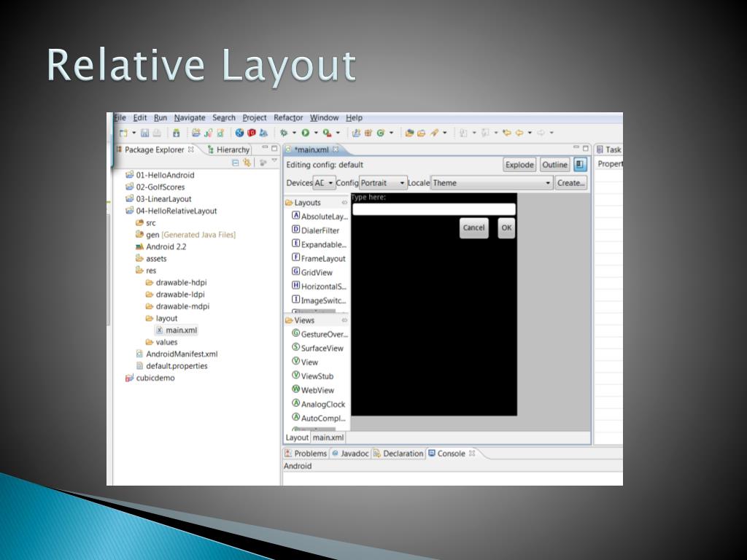
Task: Click the External Tools run icon
Action: (x=327, y=133)
